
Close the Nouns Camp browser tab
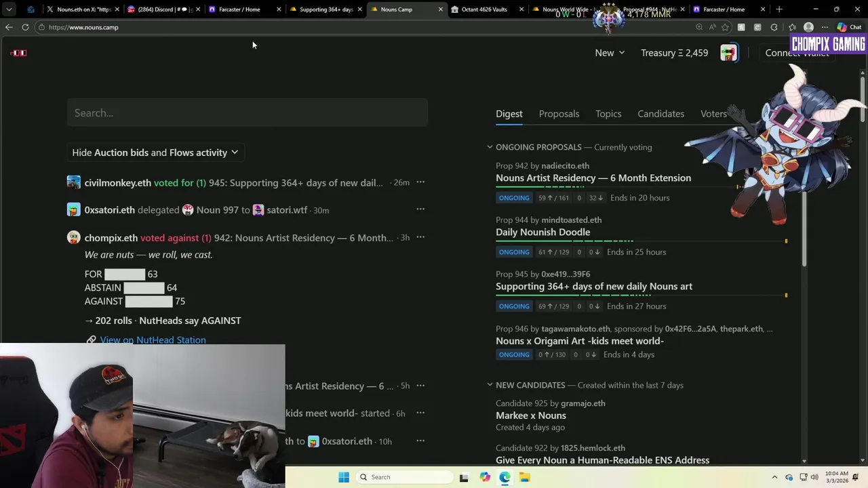click(441, 9)
